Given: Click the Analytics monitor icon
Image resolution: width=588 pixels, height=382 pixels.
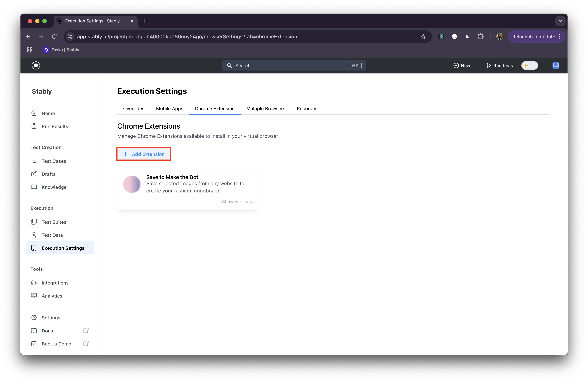Looking at the screenshot, I should (x=34, y=296).
